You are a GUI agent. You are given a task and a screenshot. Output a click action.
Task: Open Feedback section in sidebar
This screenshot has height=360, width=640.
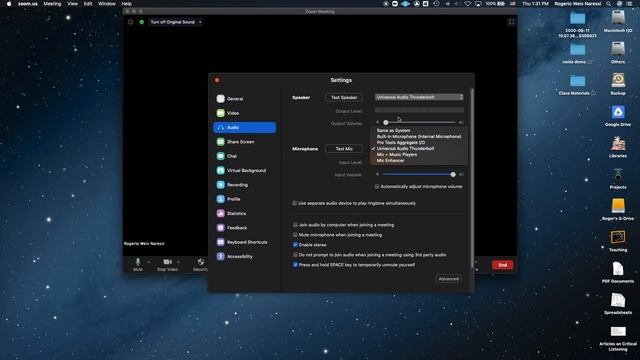[x=244, y=228]
